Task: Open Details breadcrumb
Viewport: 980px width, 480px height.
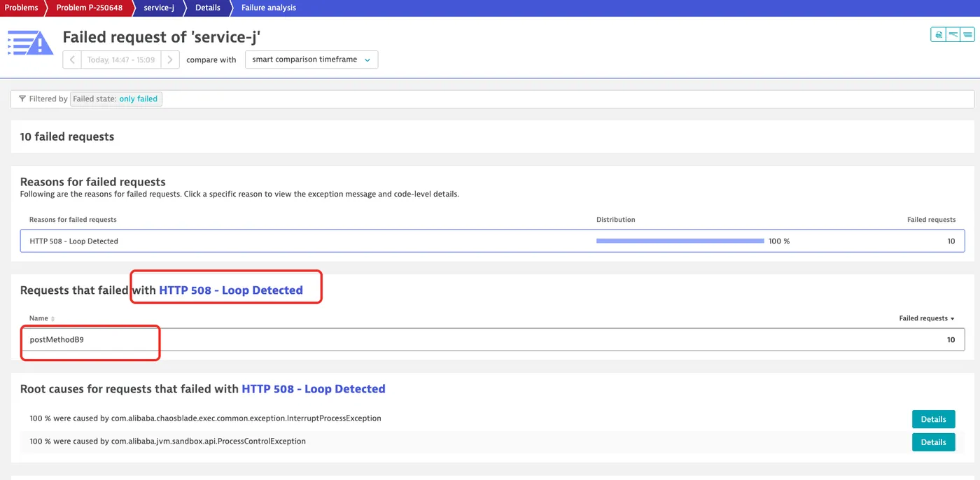Action: [208, 8]
